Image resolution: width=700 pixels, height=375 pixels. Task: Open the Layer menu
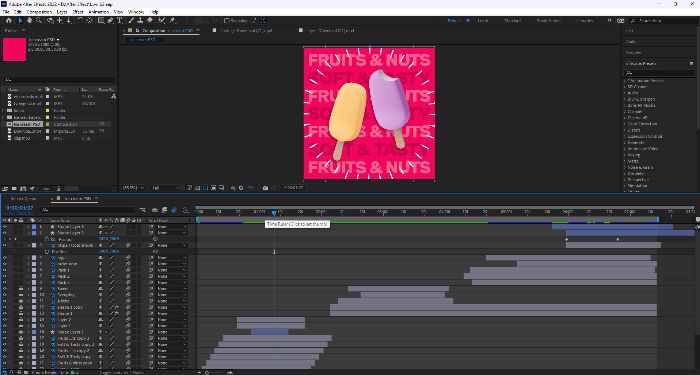tap(62, 12)
